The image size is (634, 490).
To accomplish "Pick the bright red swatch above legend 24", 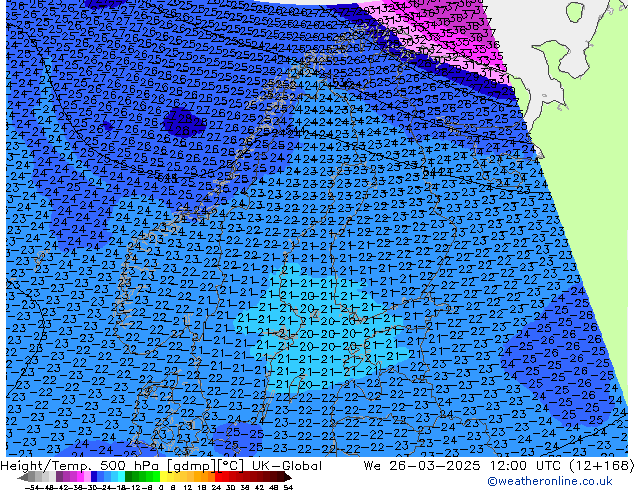I will [218, 477].
